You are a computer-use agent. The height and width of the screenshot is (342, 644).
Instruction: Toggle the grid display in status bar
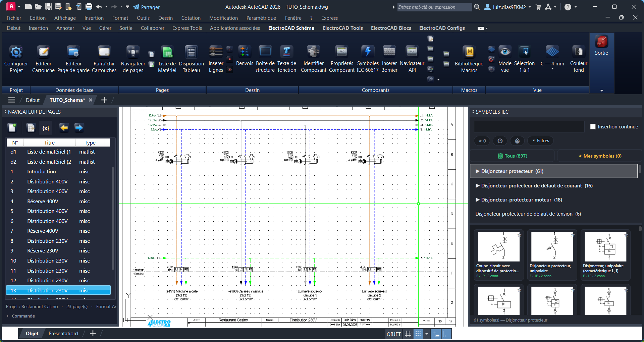408,334
